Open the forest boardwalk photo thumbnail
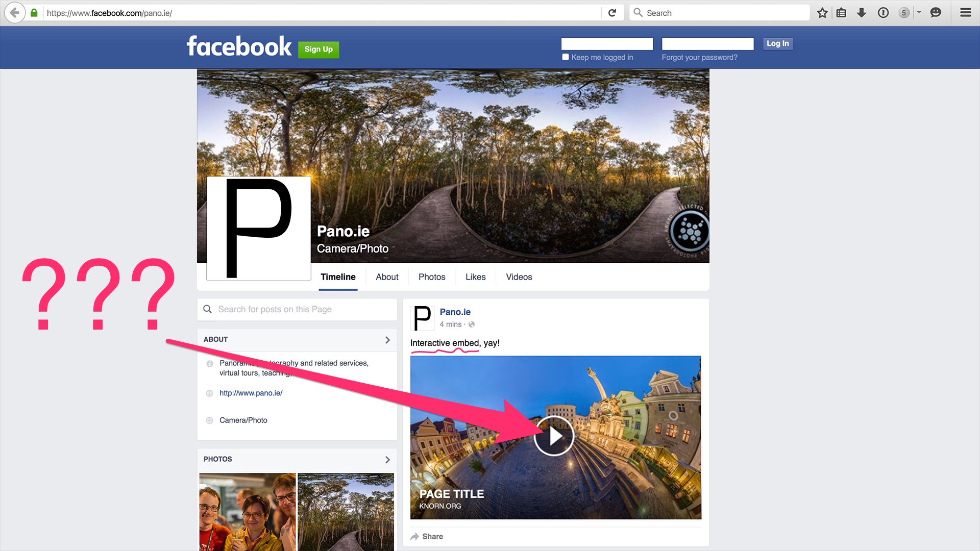980x551 pixels. [346, 512]
